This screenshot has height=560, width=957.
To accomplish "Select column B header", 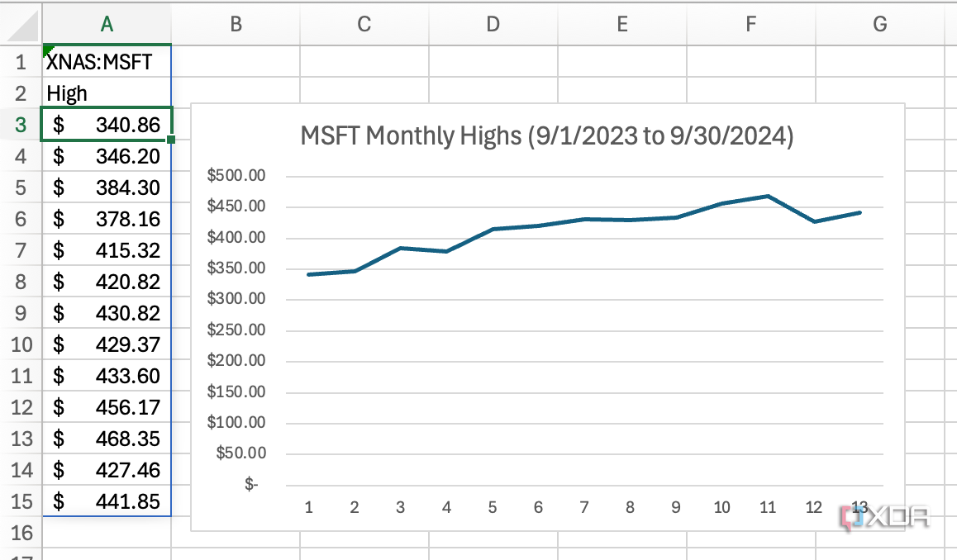I will tap(236, 25).
